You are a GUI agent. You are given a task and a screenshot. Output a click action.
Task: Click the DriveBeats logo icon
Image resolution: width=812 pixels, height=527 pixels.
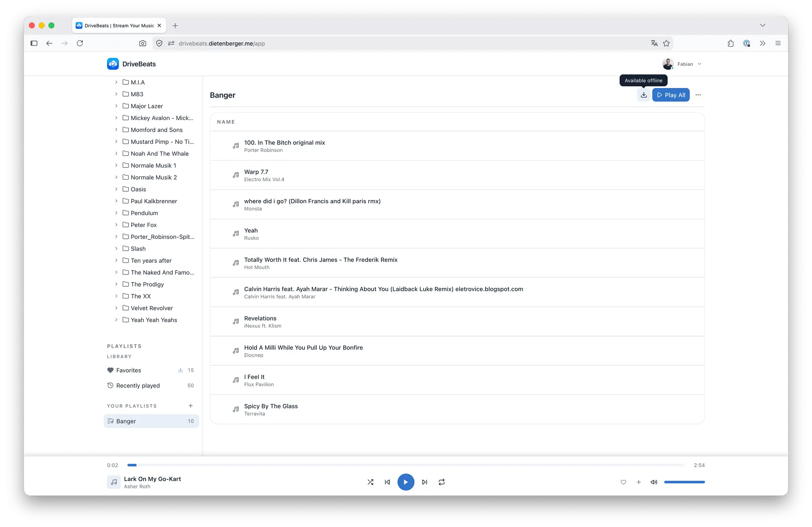tap(113, 64)
